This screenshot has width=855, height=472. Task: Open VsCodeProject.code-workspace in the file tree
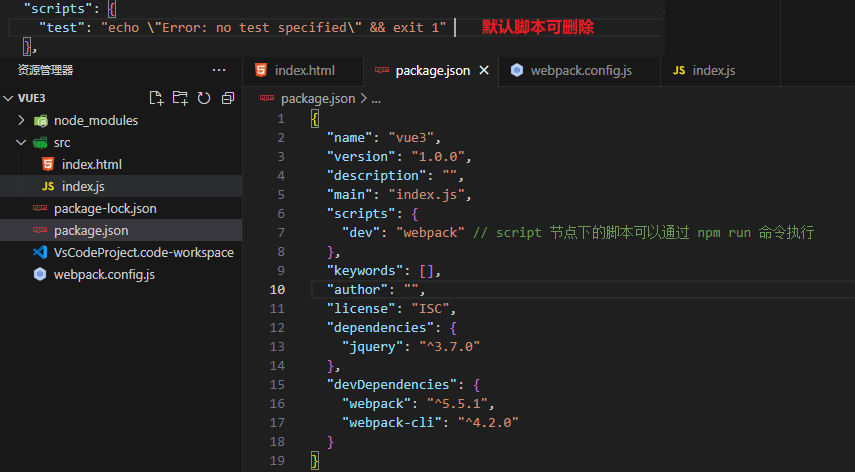click(121, 252)
